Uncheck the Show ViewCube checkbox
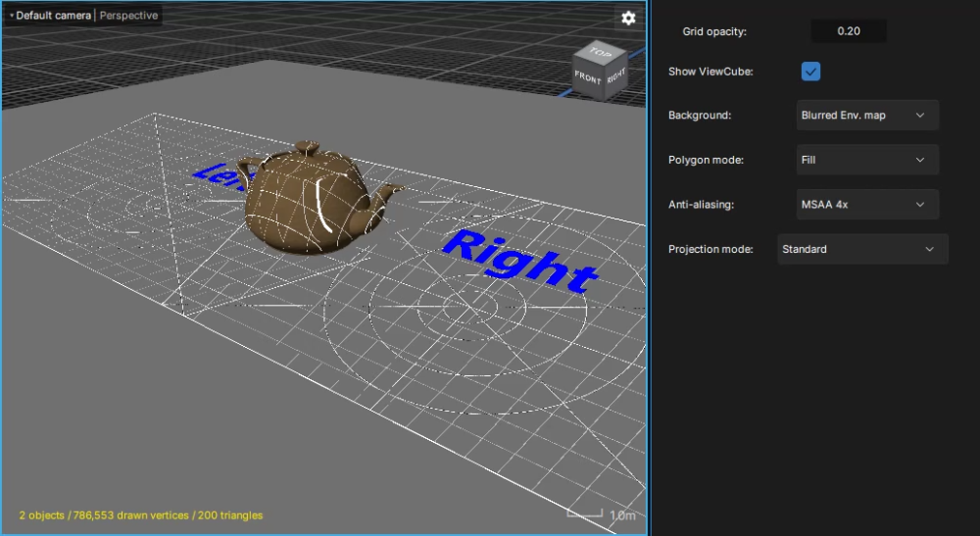980x536 pixels. (x=810, y=72)
